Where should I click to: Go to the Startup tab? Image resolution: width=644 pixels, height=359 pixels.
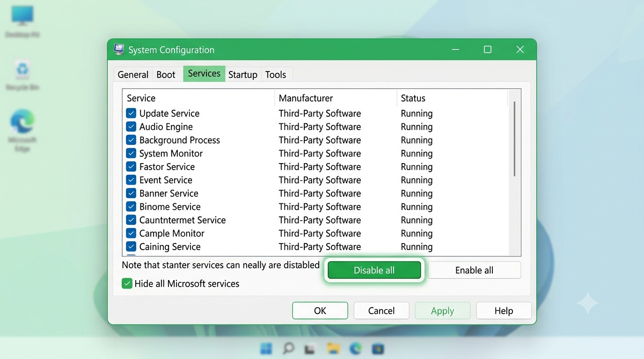(x=243, y=74)
